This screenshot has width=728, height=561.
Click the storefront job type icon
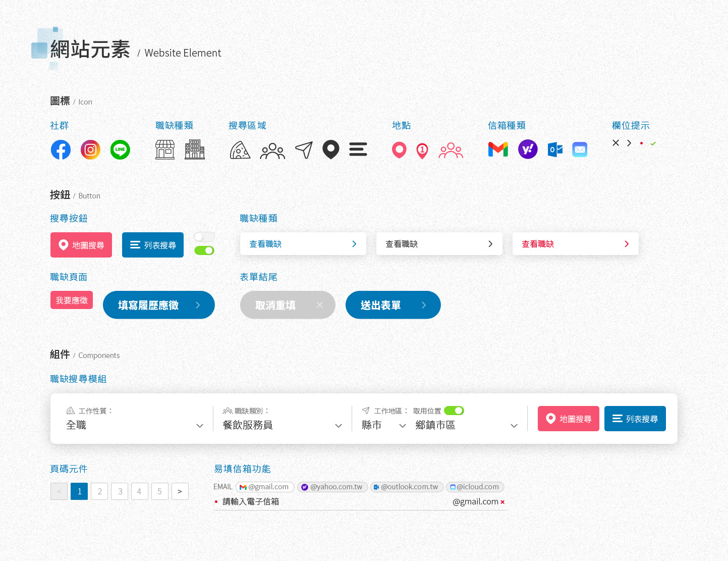tap(164, 149)
